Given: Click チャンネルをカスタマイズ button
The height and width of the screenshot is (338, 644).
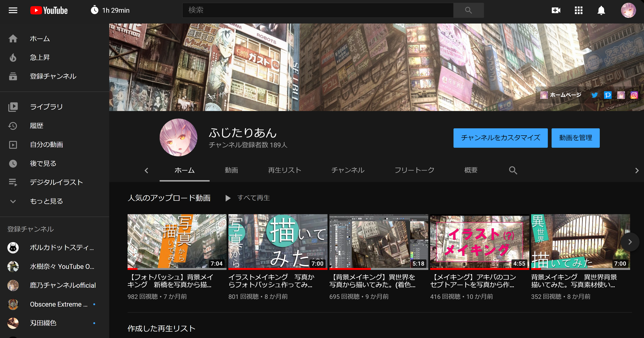Looking at the screenshot, I should click(x=500, y=138).
